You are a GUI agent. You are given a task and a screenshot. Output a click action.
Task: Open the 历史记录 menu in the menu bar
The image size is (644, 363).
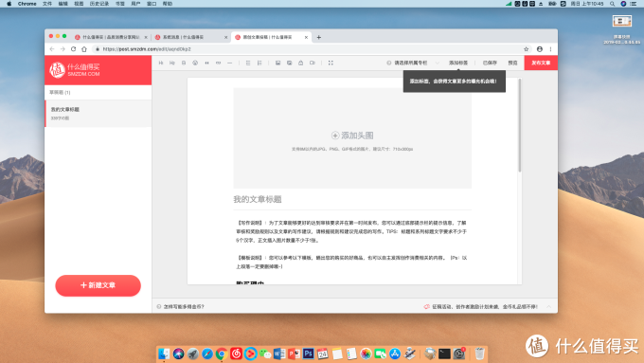pyautogui.click(x=99, y=4)
